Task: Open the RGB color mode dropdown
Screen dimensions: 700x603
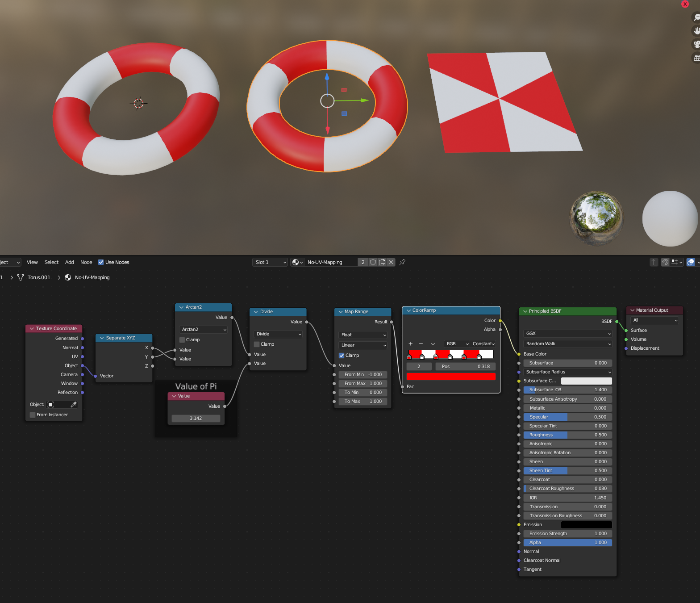Action: pos(457,344)
